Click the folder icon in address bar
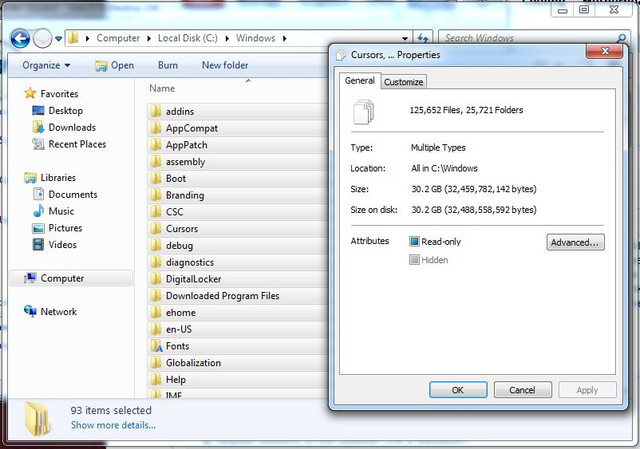 click(x=73, y=38)
